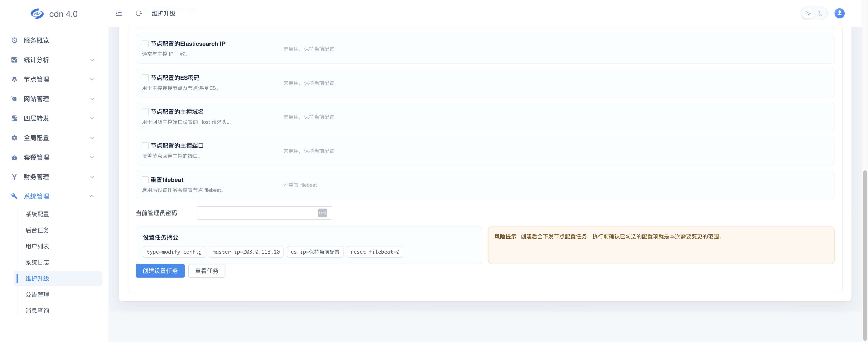The width and height of the screenshot is (868, 342).
Task: Click the es_ip=保持当前配置 summary tag
Action: pyautogui.click(x=315, y=252)
